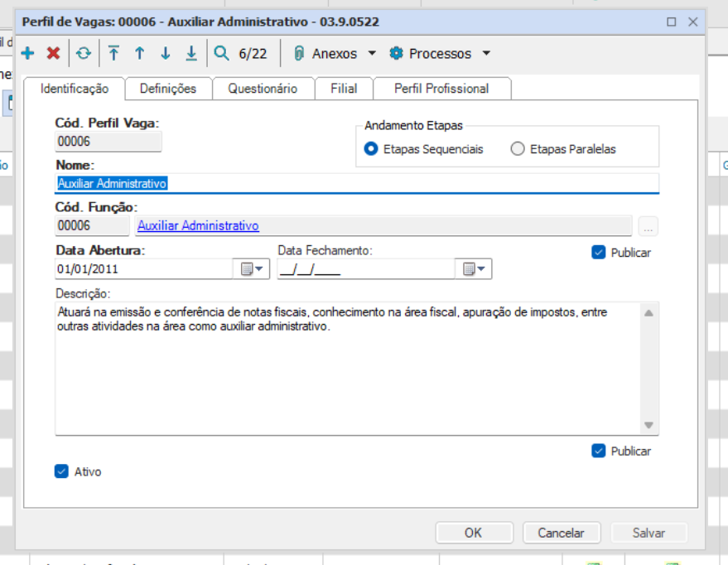Click the Anexos paperclip icon
This screenshot has width=728, height=565.
coord(299,53)
